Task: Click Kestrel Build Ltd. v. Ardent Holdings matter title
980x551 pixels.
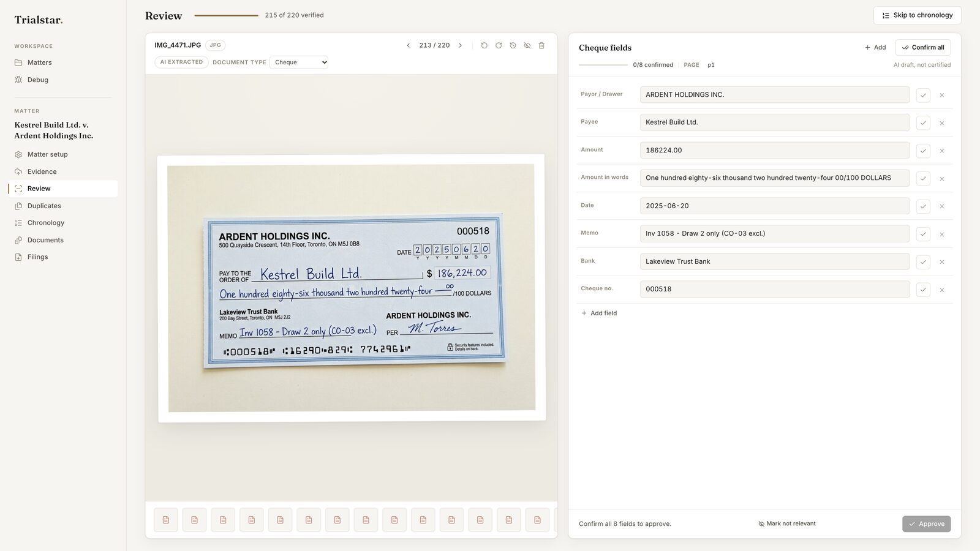Action: (54, 130)
